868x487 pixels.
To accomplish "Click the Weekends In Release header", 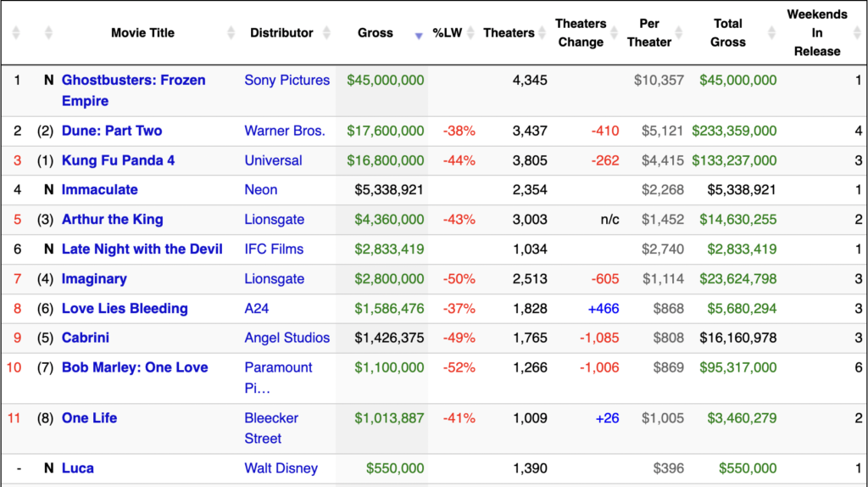I will (817, 33).
